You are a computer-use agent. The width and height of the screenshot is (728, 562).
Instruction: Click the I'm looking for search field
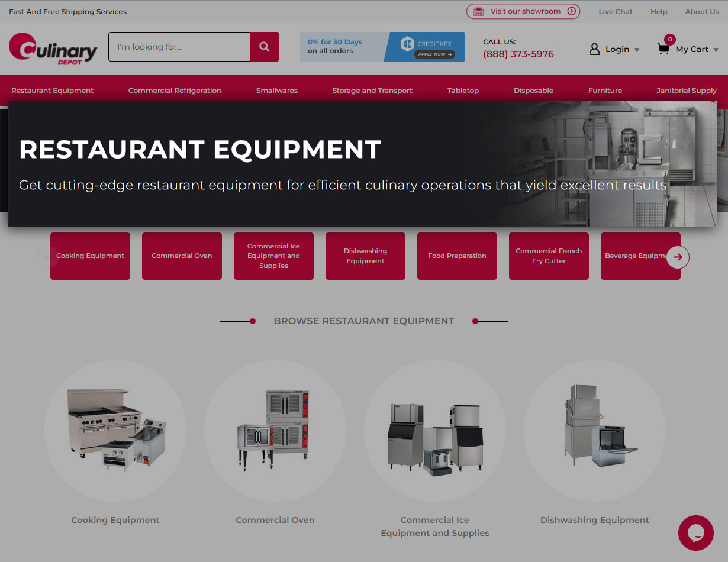(178, 46)
